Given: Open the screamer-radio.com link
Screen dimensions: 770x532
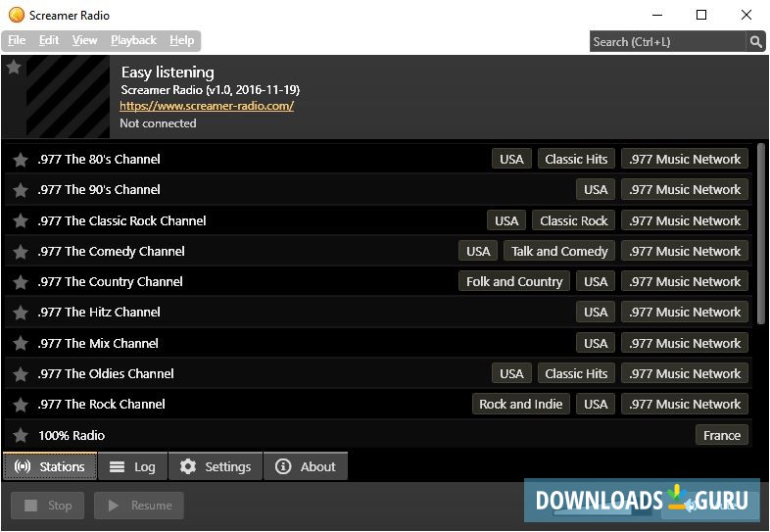Looking at the screenshot, I should pyautogui.click(x=207, y=106).
